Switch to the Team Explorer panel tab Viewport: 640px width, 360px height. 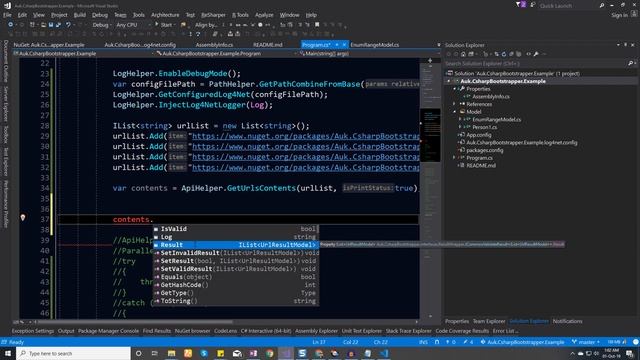(x=489, y=321)
